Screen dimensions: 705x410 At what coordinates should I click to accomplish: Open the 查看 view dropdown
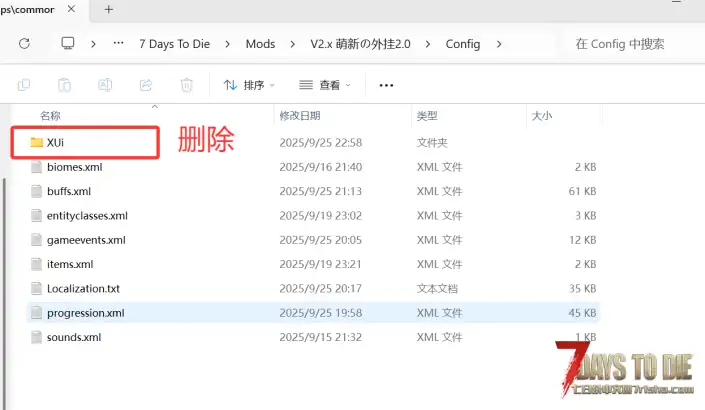(325, 85)
